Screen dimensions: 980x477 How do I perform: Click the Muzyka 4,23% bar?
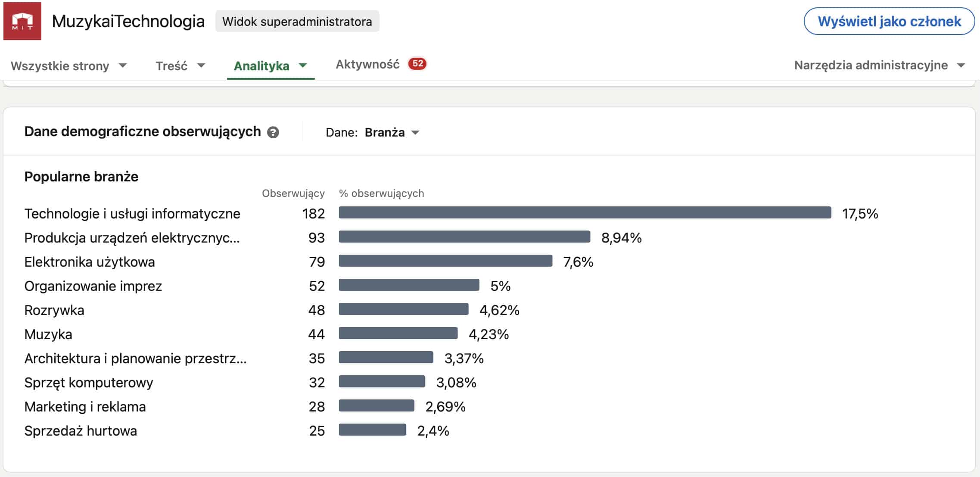click(x=398, y=334)
